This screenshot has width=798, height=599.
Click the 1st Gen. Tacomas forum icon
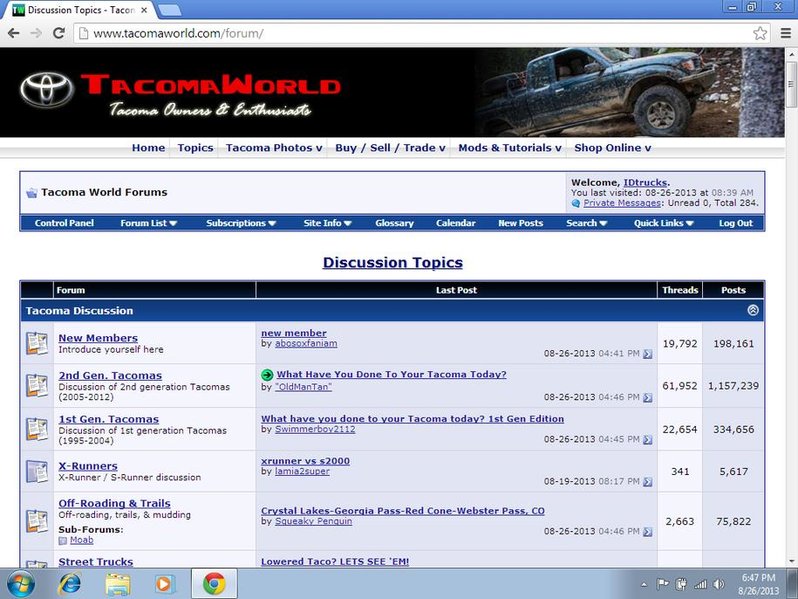37,429
